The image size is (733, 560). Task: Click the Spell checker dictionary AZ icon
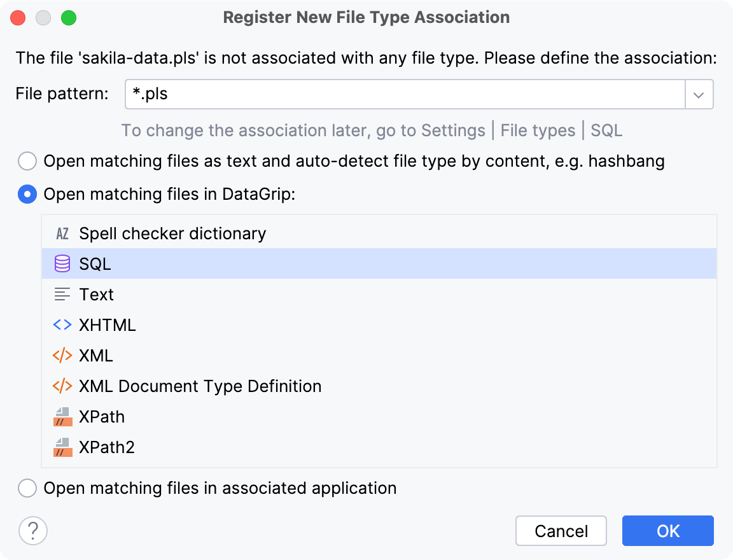(x=62, y=234)
